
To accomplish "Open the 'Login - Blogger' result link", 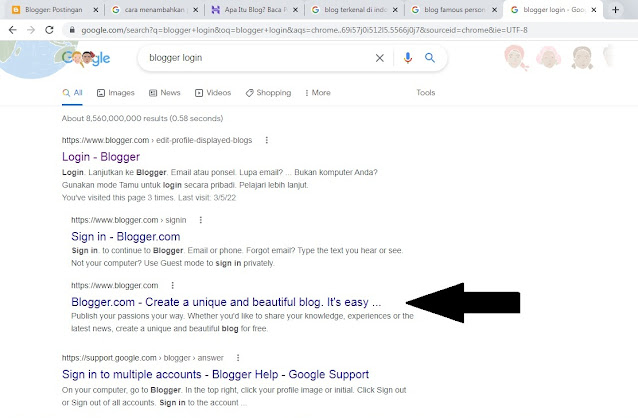I will pos(101,157).
